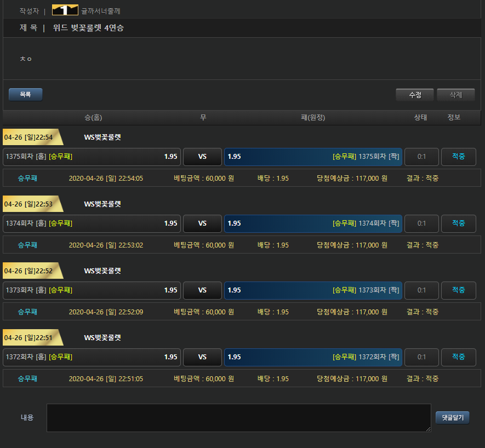Click the gold level 1 badge icon
The height and width of the screenshot is (448, 485).
tap(65, 10)
